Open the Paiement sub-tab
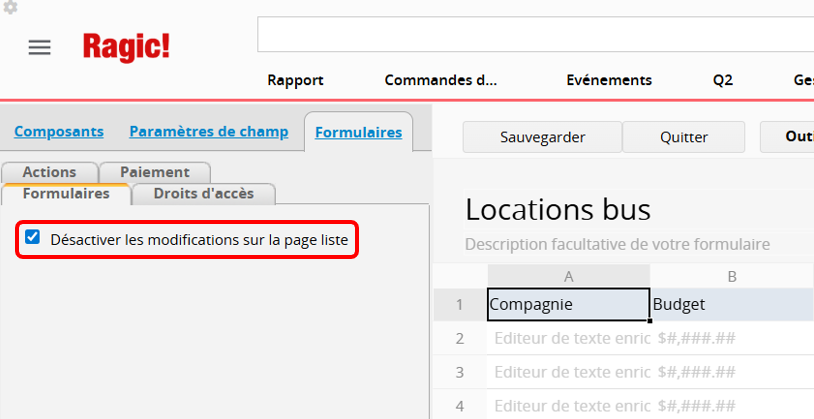The width and height of the screenshot is (814, 419). point(154,172)
